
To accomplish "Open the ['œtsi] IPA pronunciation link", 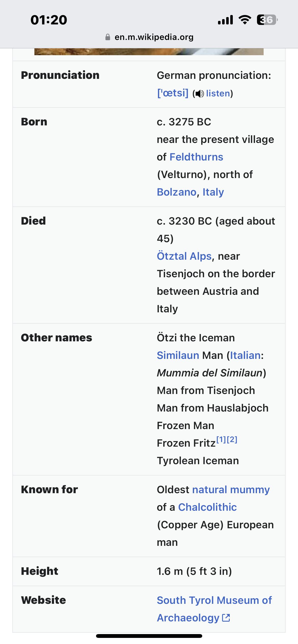I will (x=173, y=93).
